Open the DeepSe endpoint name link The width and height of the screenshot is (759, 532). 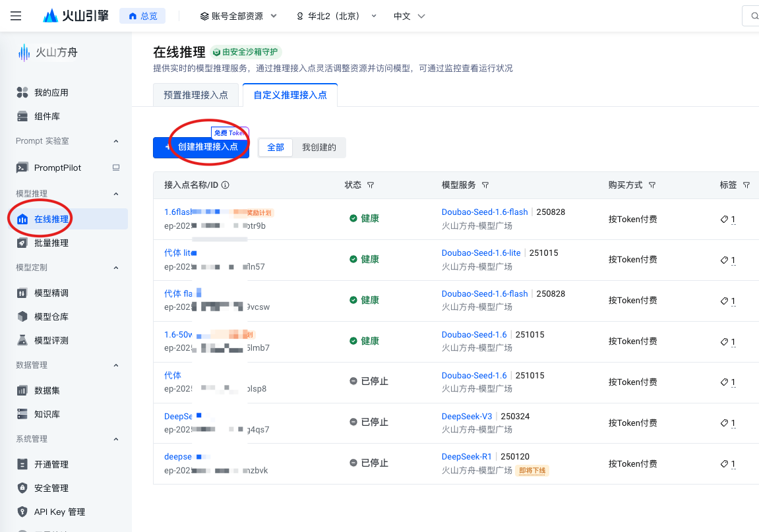[x=177, y=417]
